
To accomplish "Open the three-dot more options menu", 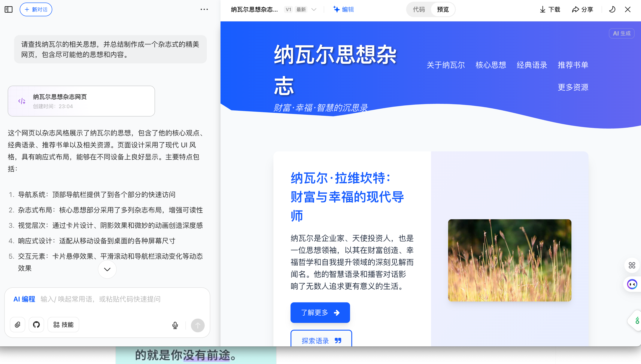I will point(204,9).
